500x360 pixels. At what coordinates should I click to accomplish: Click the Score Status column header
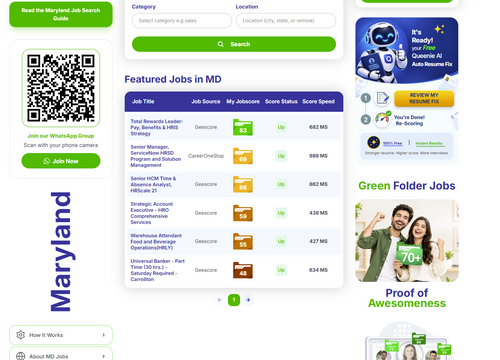(x=281, y=101)
